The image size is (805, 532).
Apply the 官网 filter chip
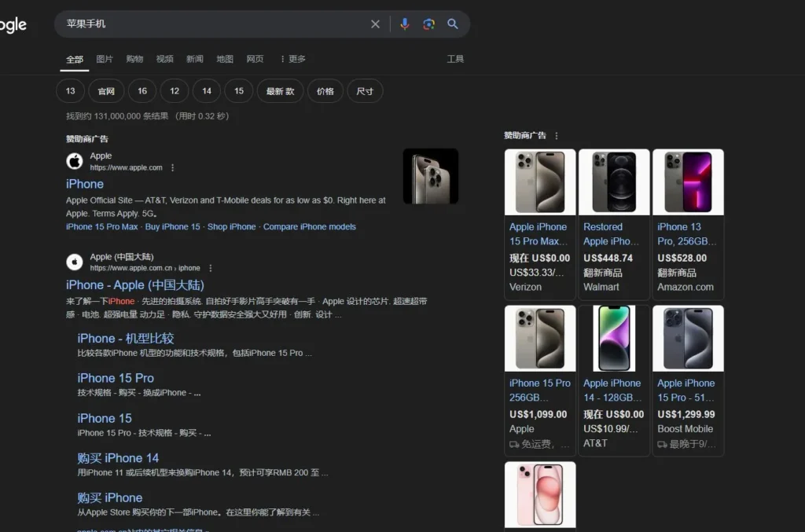coord(106,91)
